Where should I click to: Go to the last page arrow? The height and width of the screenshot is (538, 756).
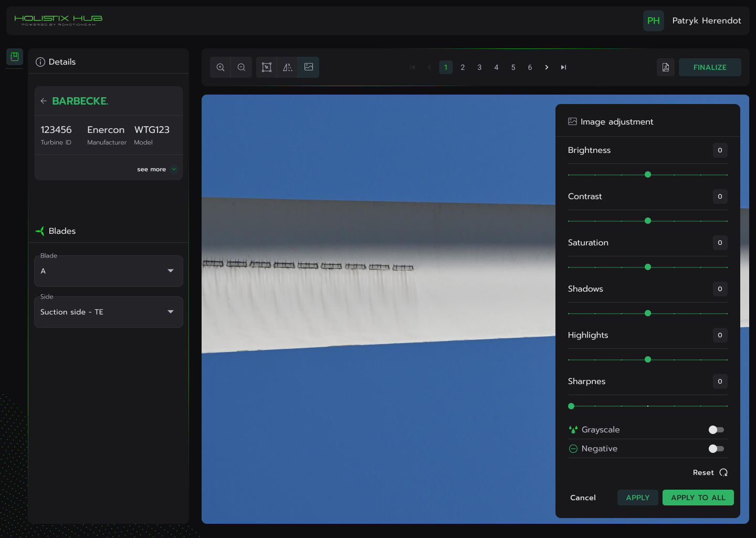pos(563,67)
